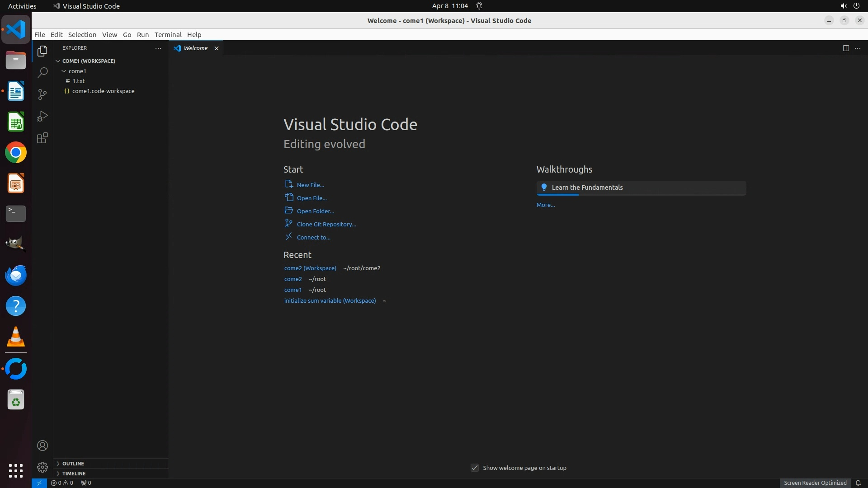Click the Accounts icon
Screen dimensions: 868x488
pyautogui.click(x=42, y=446)
